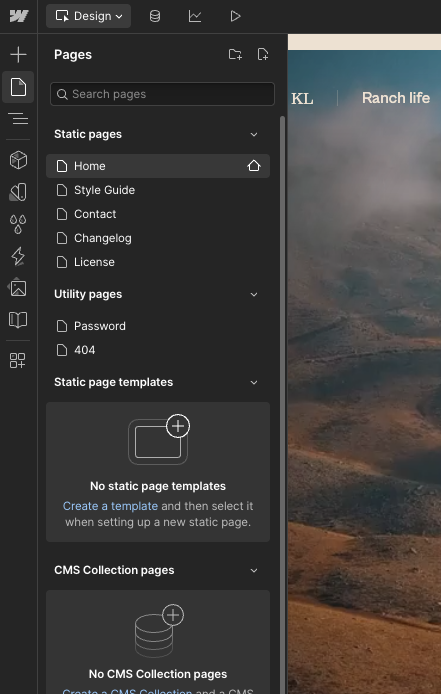Create a new page
The height and width of the screenshot is (694, 441).
pos(263,54)
